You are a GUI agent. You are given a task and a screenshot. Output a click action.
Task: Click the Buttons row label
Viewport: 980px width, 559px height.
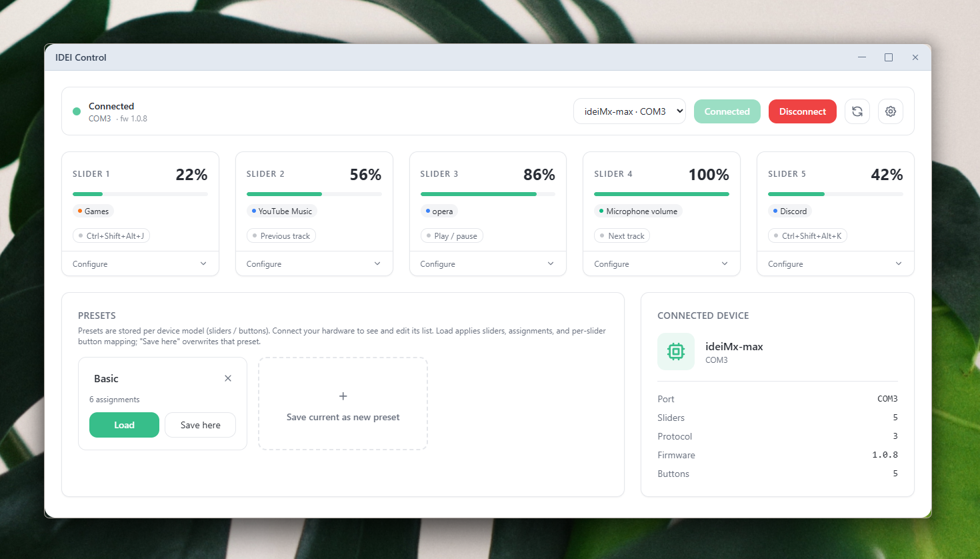[673, 474]
